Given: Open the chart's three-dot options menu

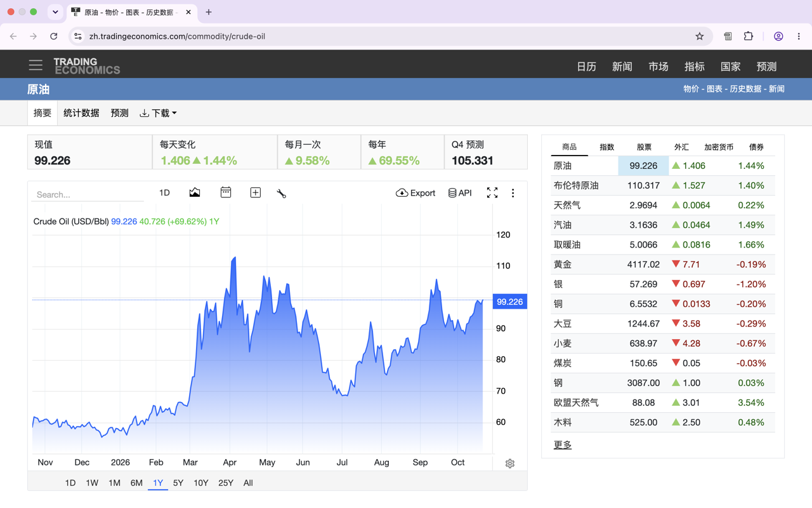Looking at the screenshot, I should point(513,193).
